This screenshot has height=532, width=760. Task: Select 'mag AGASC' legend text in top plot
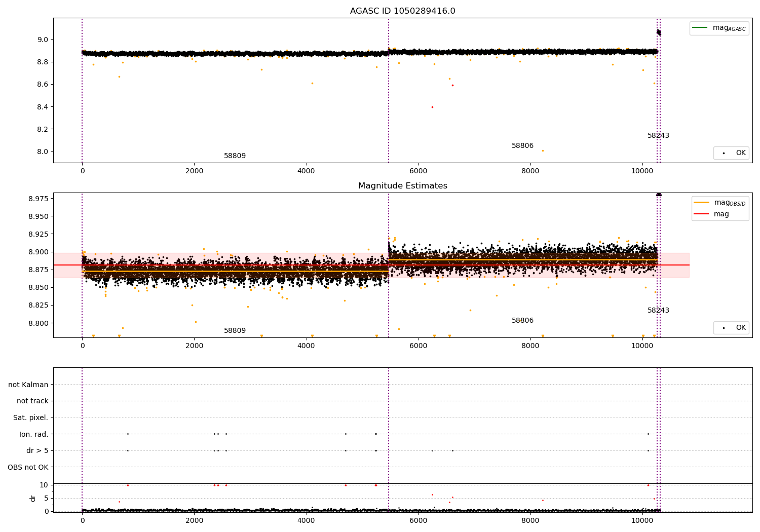[729, 28]
